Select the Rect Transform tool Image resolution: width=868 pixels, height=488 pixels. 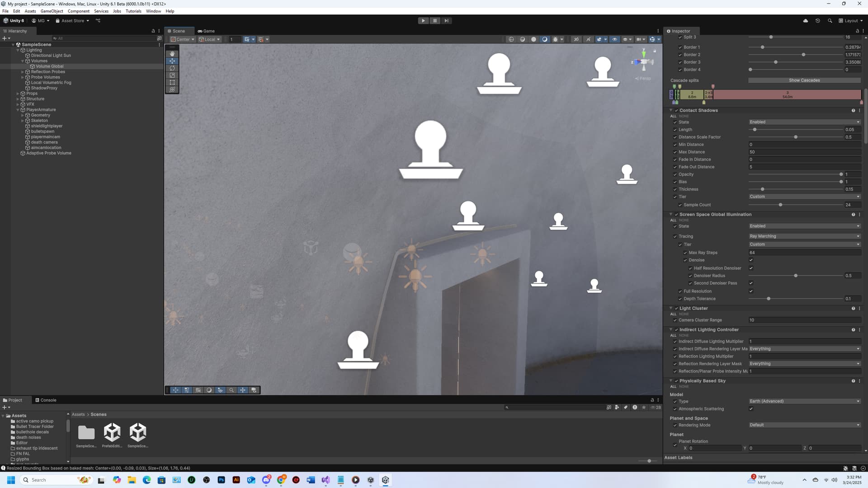pos(172,82)
